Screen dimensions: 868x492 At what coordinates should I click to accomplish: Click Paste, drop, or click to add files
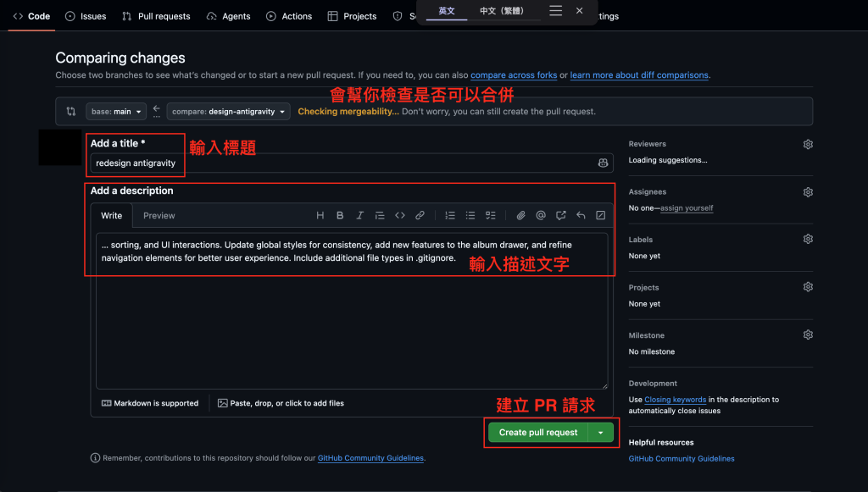click(x=281, y=404)
